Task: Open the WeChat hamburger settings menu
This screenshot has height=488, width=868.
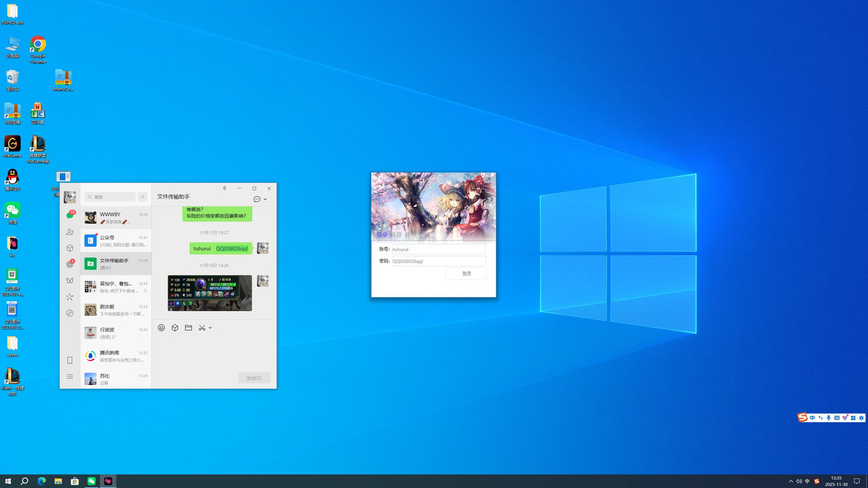Action: coord(70,377)
